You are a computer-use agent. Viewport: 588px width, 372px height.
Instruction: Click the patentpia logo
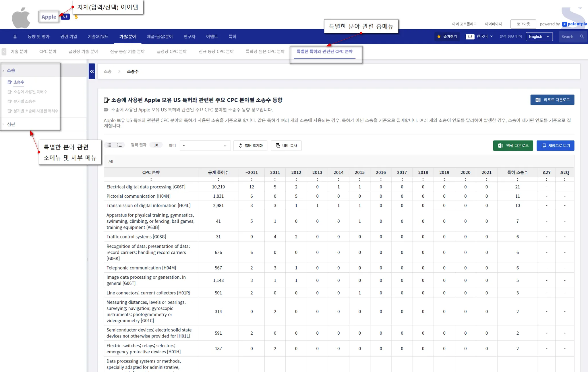pos(575,24)
